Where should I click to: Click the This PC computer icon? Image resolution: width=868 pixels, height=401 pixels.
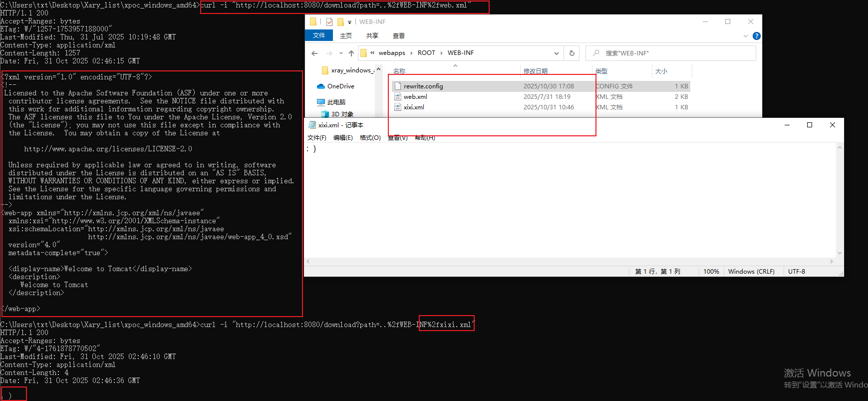coord(321,102)
